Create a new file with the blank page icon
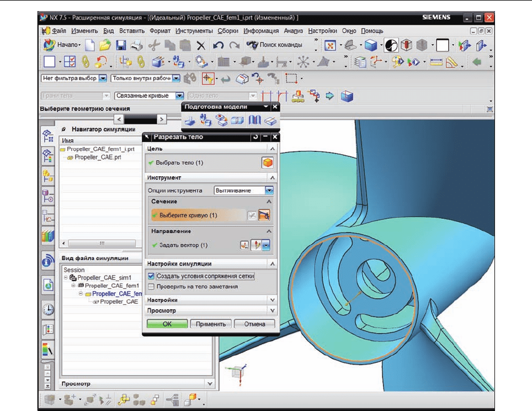Image resolution: width=532 pixels, height=411 pixels. pos(90,45)
